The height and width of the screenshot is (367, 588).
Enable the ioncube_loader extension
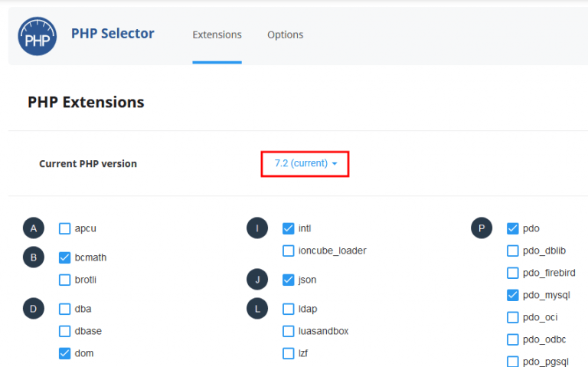[289, 251]
